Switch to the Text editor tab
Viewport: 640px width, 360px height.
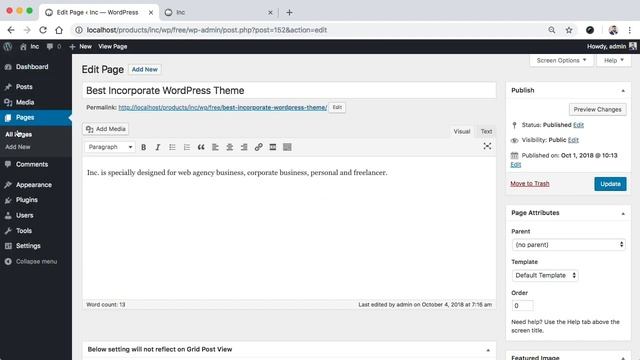(x=486, y=131)
